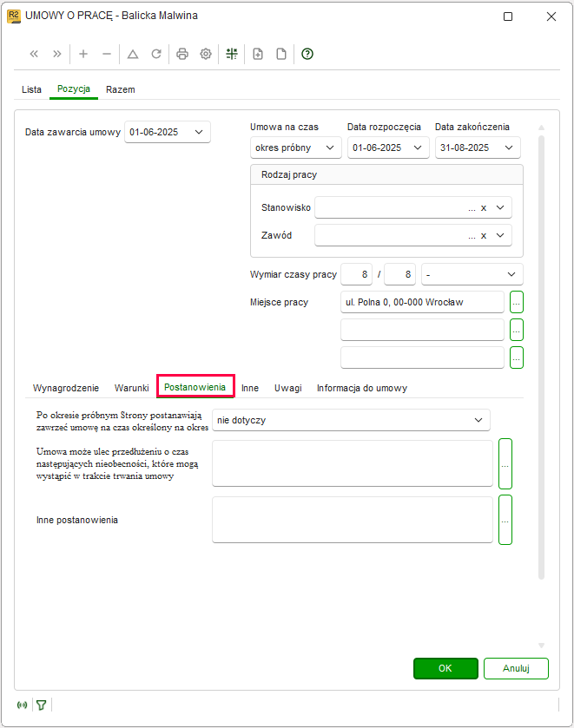Clear Stanowisko field with x
574x728 pixels.
[x=484, y=208]
